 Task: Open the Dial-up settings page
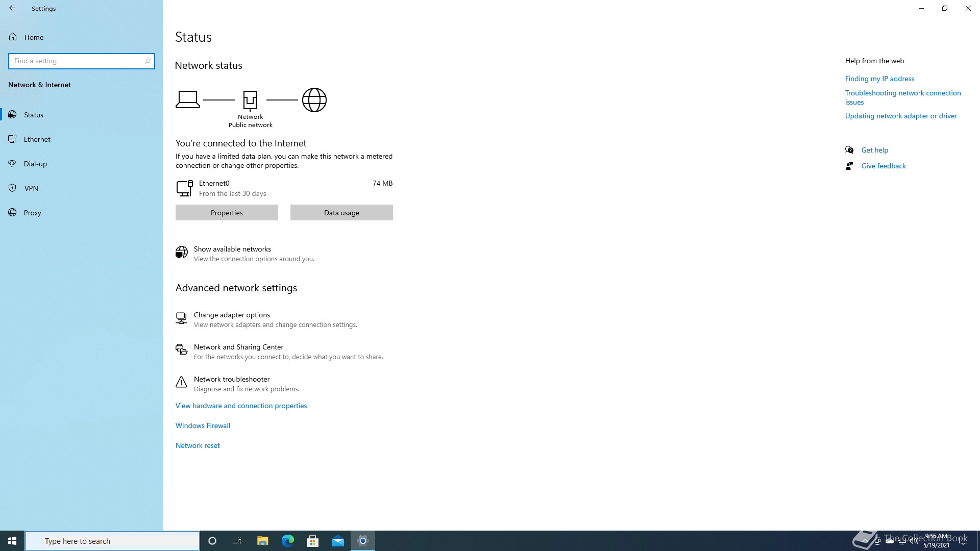click(35, 164)
